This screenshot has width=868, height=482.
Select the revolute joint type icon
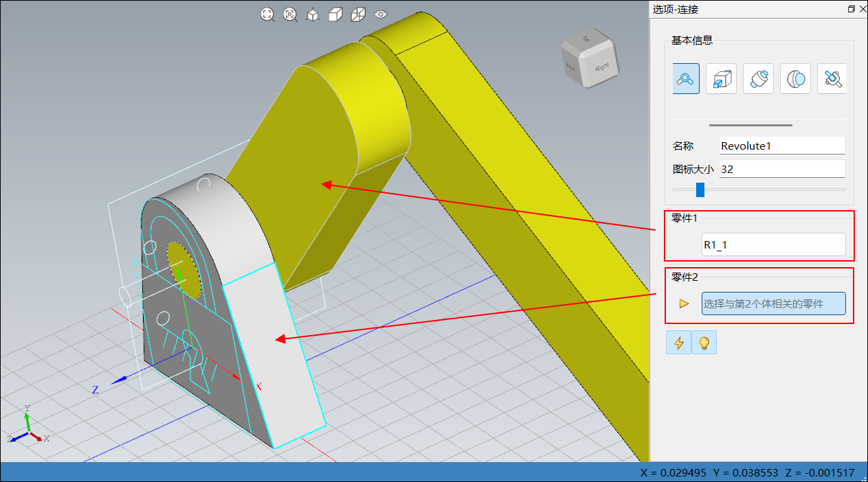685,79
